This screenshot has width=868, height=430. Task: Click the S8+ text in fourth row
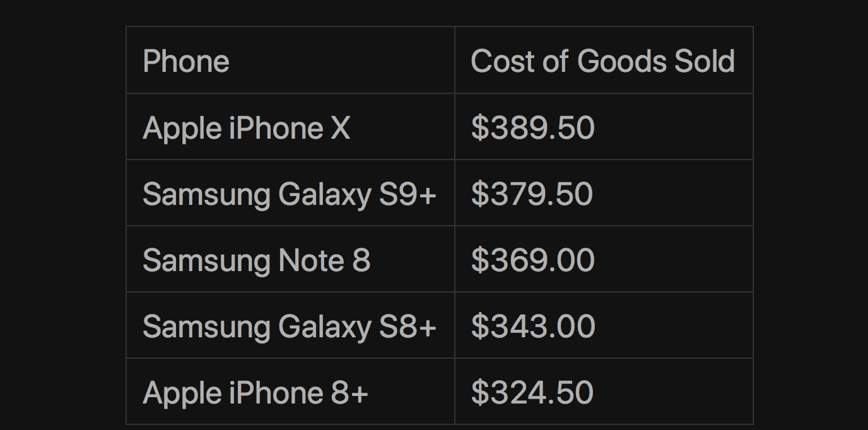click(408, 327)
